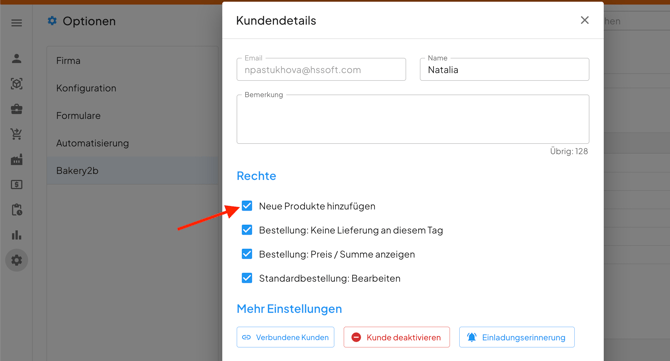Uncheck Neue Produkte hinzufügen
The image size is (670, 361).
[247, 206]
